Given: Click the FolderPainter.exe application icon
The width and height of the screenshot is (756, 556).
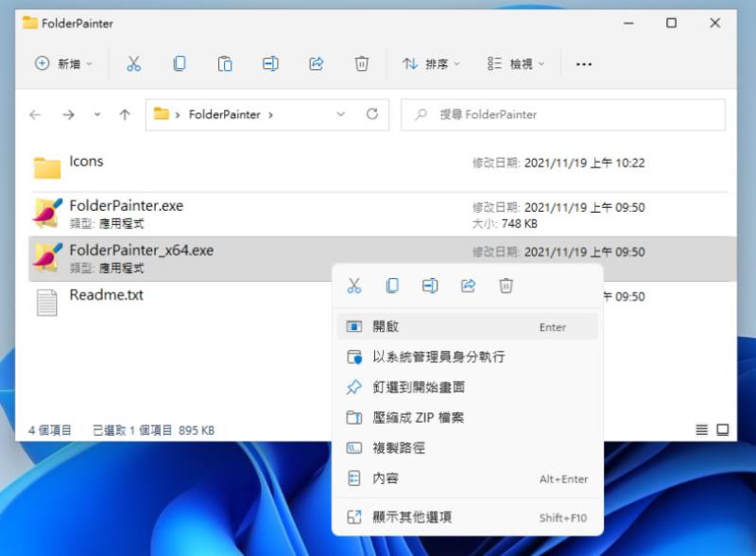Looking at the screenshot, I should [x=47, y=213].
